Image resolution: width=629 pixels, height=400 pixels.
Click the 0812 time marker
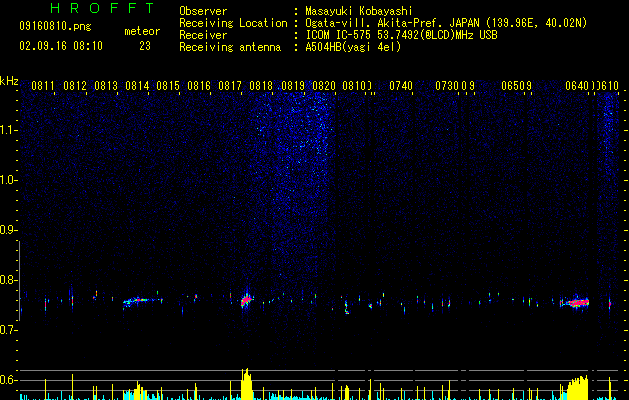pyautogui.click(x=75, y=86)
